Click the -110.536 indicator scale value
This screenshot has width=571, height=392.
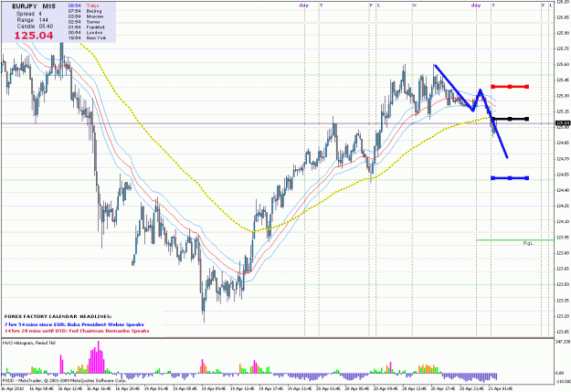click(x=563, y=381)
